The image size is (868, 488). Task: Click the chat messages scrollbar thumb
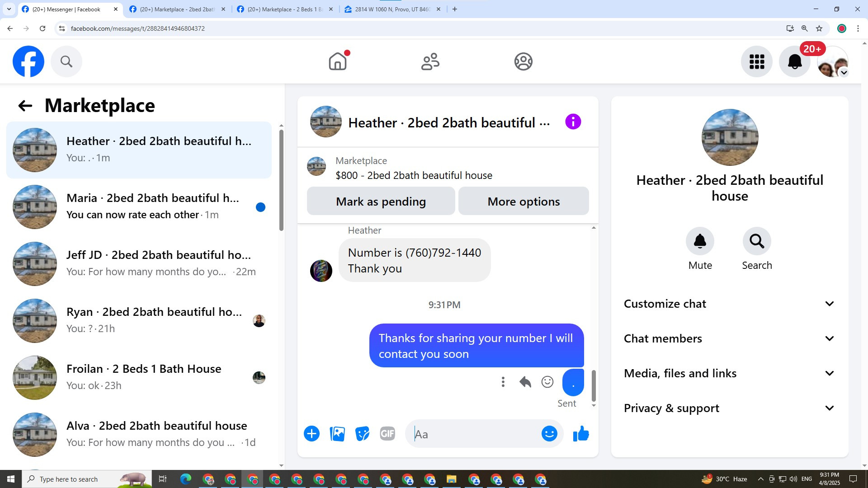pos(594,385)
